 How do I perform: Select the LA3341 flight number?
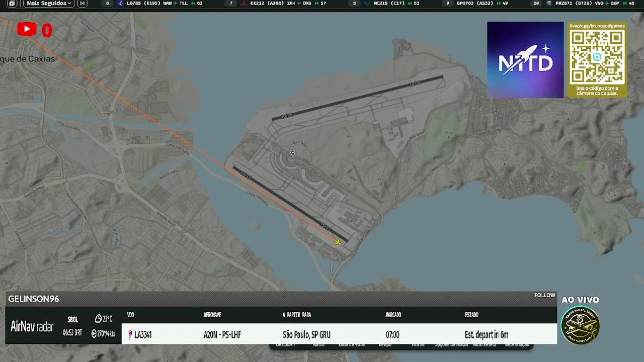click(143, 335)
